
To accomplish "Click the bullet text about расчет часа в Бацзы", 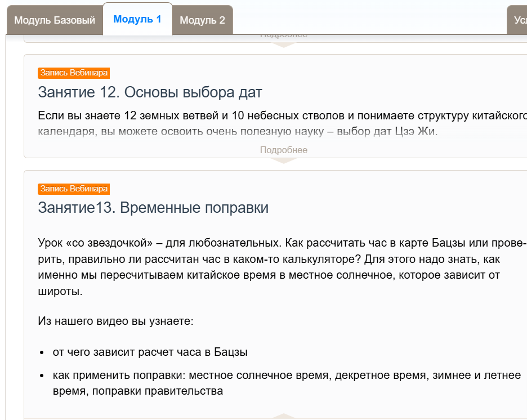I will pos(150,352).
